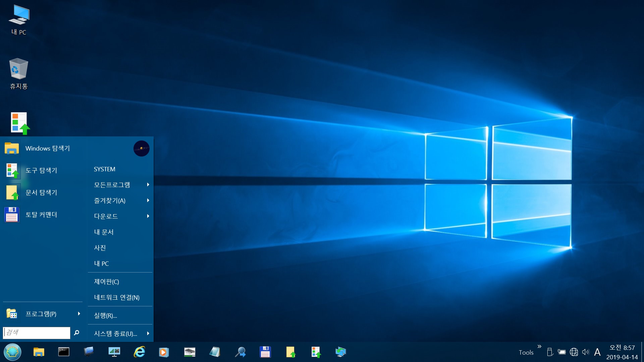Launch Internet Explorer from the taskbar
The image size is (644, 362).
[x=139, y=352]
